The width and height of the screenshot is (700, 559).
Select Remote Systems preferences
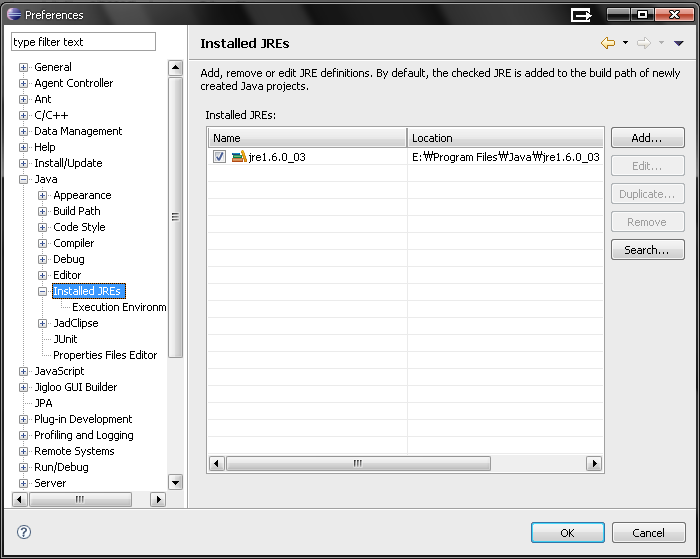(x=74, y=451)
